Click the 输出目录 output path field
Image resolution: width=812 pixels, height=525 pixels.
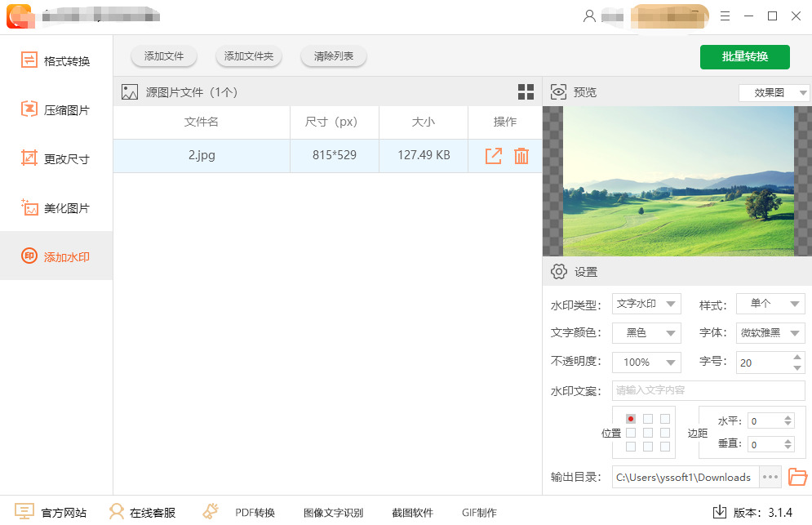pyautogui.click(x=686, y=478)
